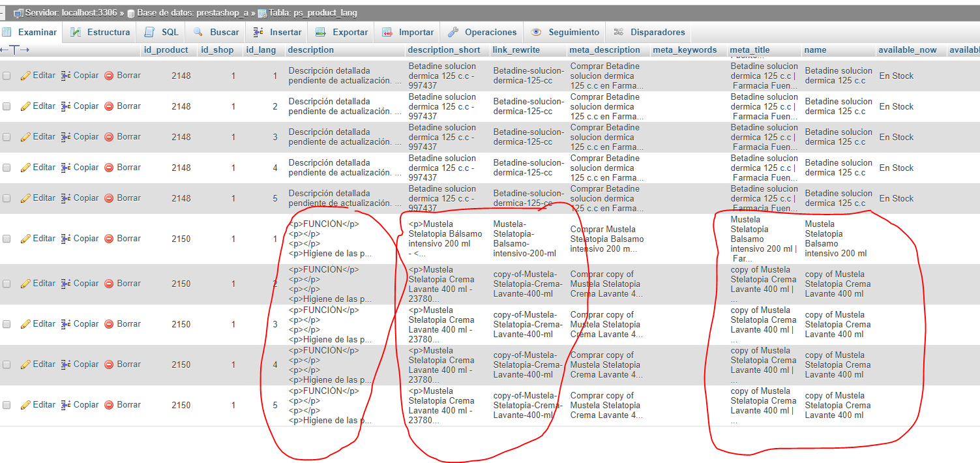
Task: Select checkbox for product 2150 language 4
Action: pos(7,365)
